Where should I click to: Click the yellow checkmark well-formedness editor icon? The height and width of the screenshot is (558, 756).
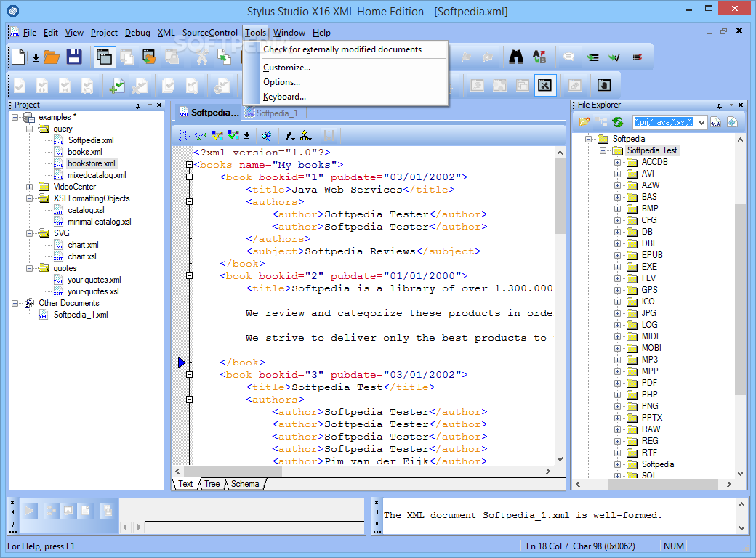pos(217,135)
